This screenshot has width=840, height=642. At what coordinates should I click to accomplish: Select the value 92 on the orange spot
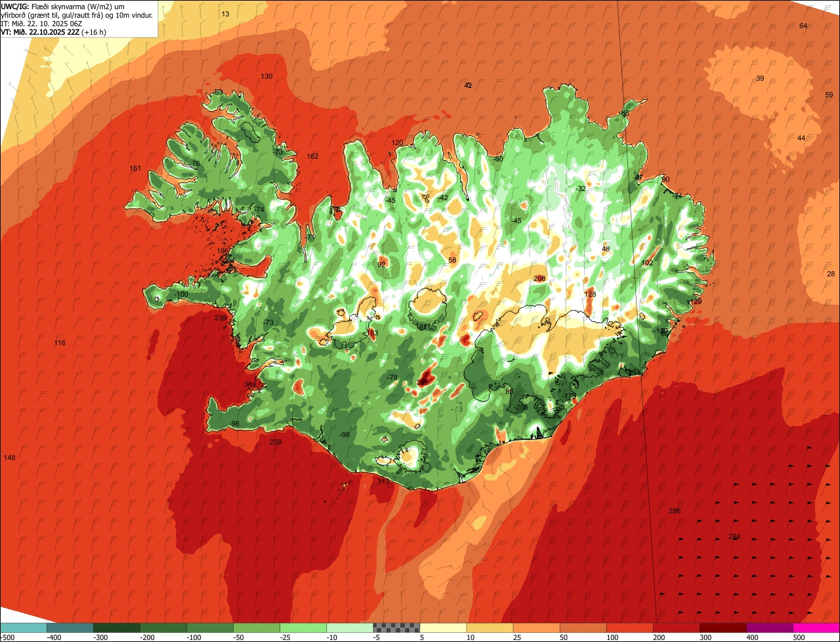[x=381, y=265]
